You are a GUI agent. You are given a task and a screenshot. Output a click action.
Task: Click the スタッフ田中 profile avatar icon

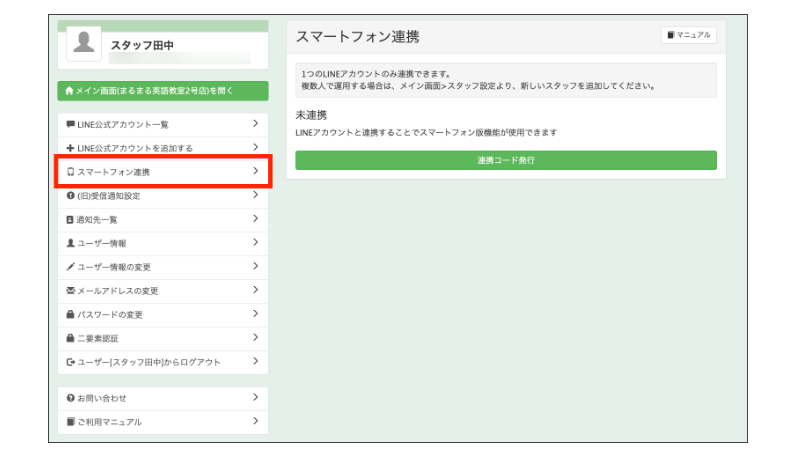click(86, 43)
